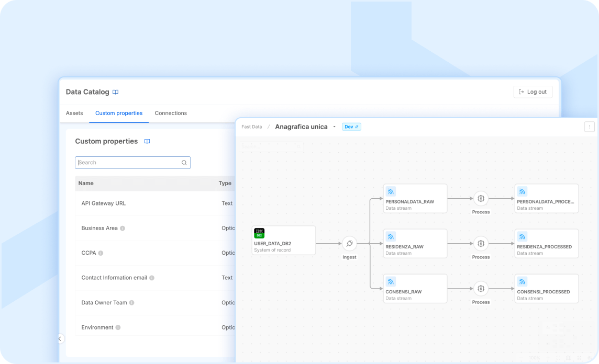Screen dimensions: 599x364
Task: Open the three-dot menu in Fast Data panel
Action: pyautogui.click(x=590, y=127)
